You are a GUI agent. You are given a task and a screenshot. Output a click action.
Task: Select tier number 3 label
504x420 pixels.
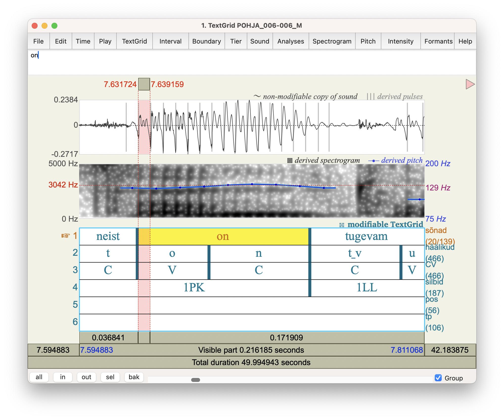(75, 270)
